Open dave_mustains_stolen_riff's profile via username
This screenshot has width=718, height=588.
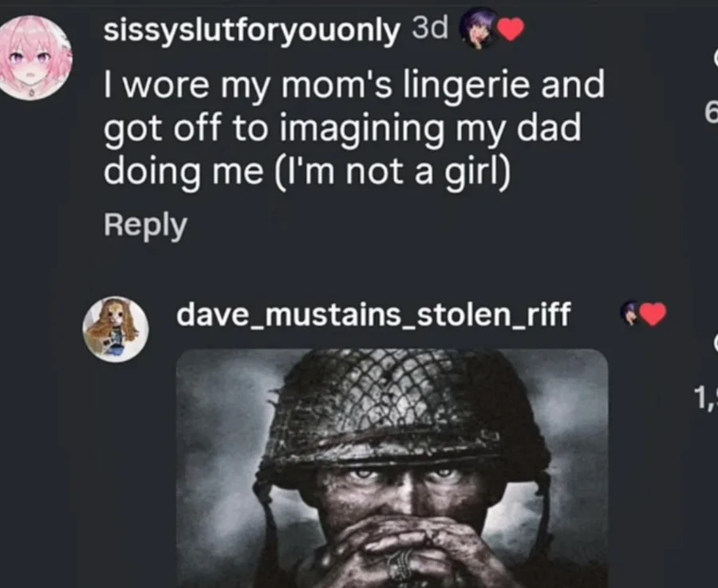[x=373, y=314]
